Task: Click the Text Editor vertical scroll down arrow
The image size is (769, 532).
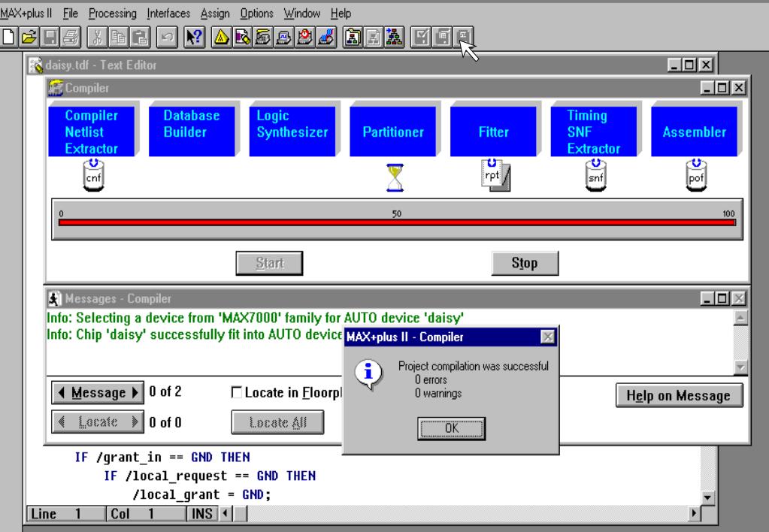Action: (x=707, y=497)
